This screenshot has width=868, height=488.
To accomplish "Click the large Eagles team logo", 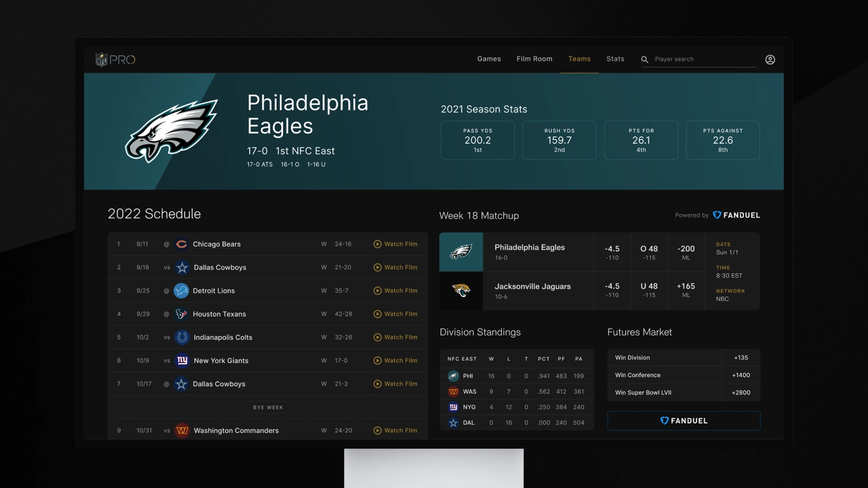I will 172,131.
